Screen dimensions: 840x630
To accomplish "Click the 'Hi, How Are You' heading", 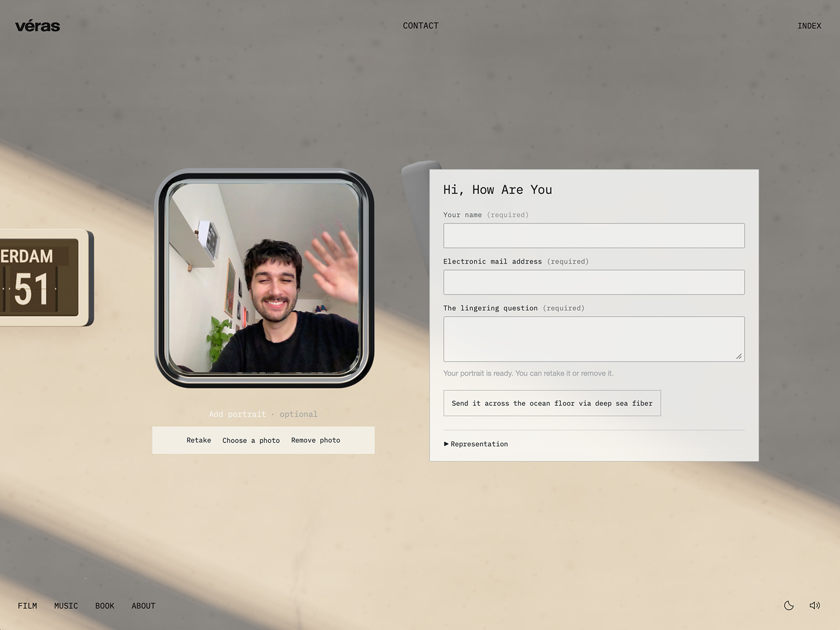I will (497, 190).
